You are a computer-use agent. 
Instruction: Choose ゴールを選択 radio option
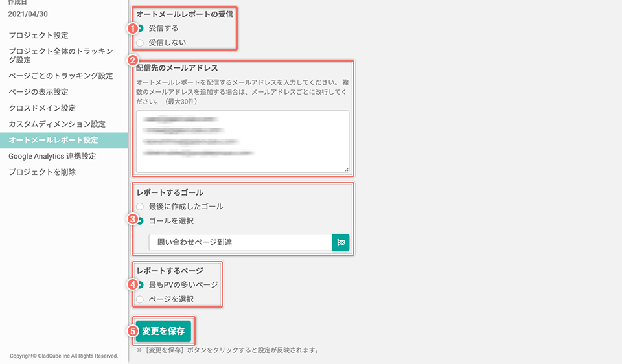point(140,221)
